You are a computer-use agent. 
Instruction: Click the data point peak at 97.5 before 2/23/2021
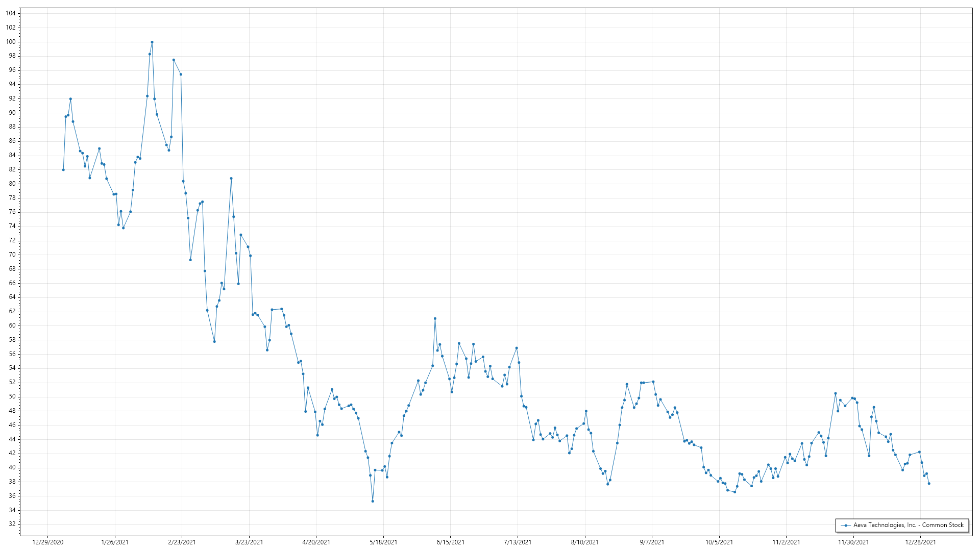point(174,60)
